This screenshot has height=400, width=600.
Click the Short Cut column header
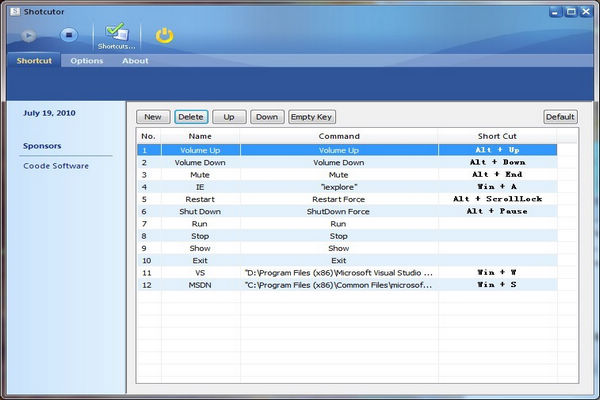(497, 136)
